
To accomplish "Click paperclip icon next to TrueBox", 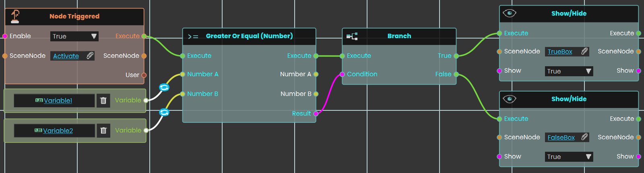I will [584, 51].
